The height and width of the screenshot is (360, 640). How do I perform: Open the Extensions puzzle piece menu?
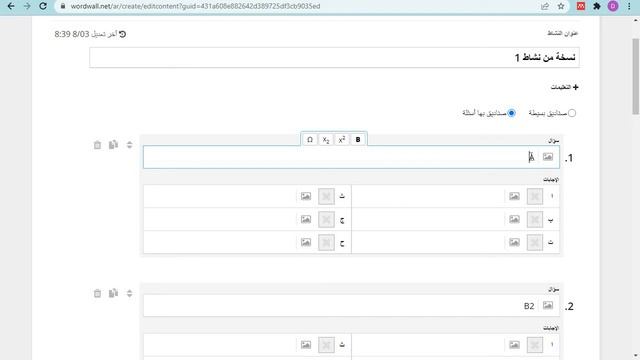pyautogui.click(x=597, y=6)
